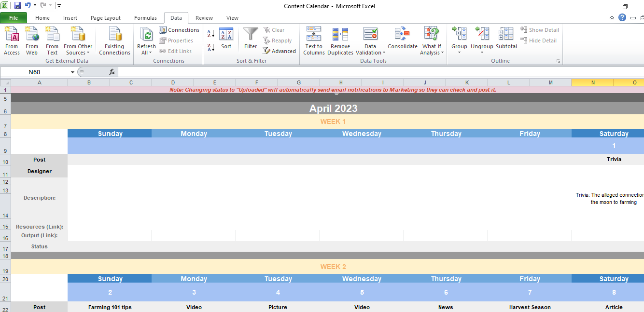
Task: Select the Resources (Link): label cell
Action: [x=39, y=227]
